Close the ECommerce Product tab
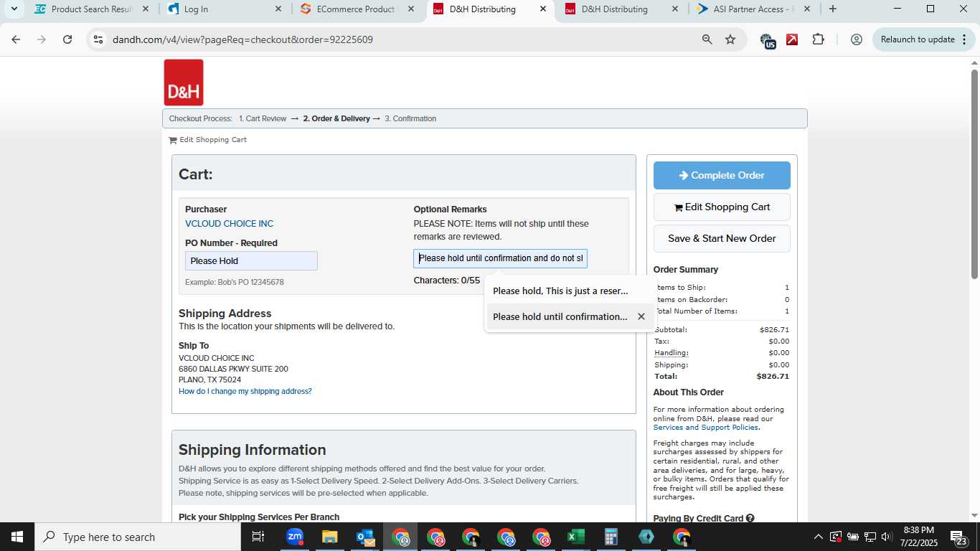980x551 pixels. (410, 9)
